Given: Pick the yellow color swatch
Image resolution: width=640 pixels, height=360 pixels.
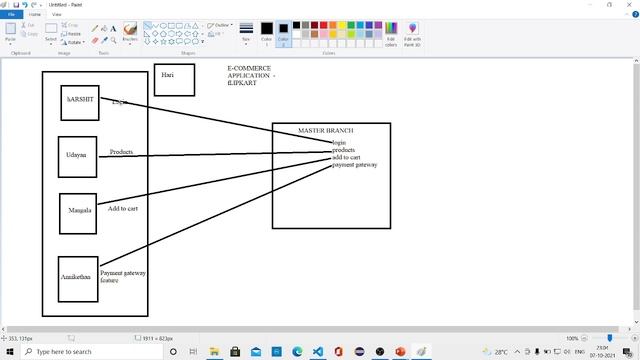Looking at the screenshot, I should pyautogui.click(x=342, y=25).
